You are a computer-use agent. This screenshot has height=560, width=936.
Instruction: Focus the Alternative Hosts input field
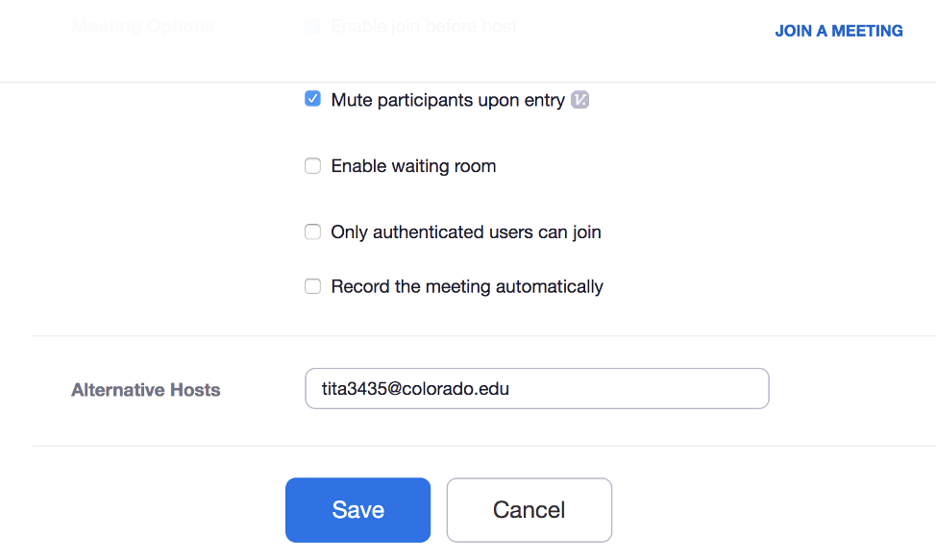pos(536,388)
